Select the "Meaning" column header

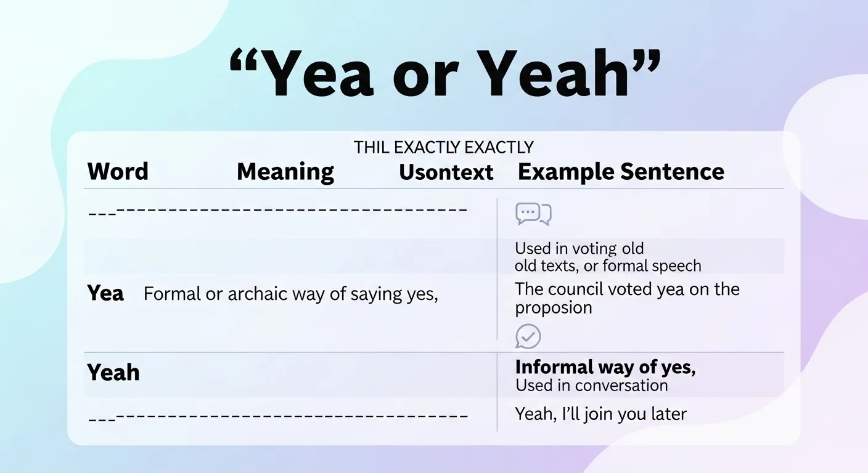click(x=285, y=172)
